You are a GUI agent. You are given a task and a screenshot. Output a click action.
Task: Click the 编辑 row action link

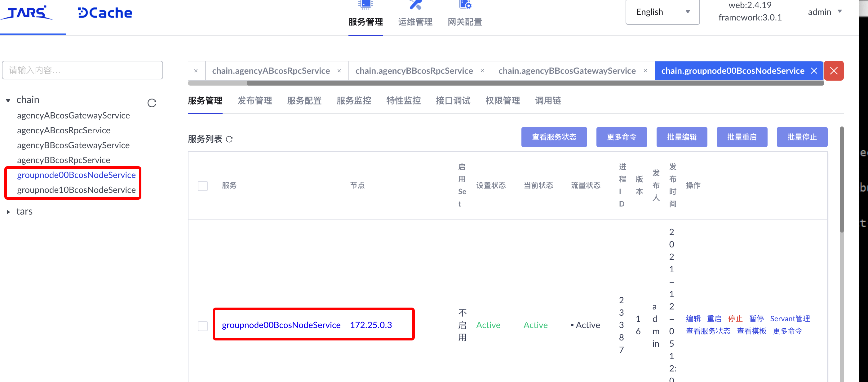tap(693, 319)
